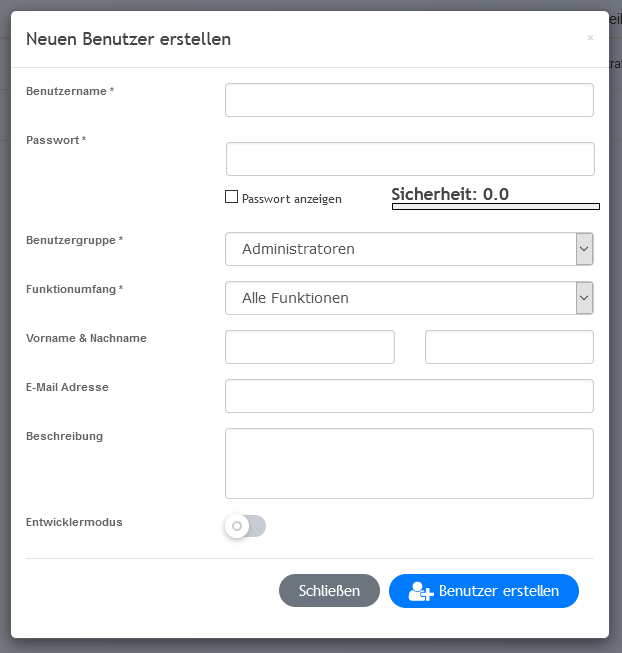Close dialog with the X icon
The width and height of the screenshot is (622, 653).
click(590, 38)
